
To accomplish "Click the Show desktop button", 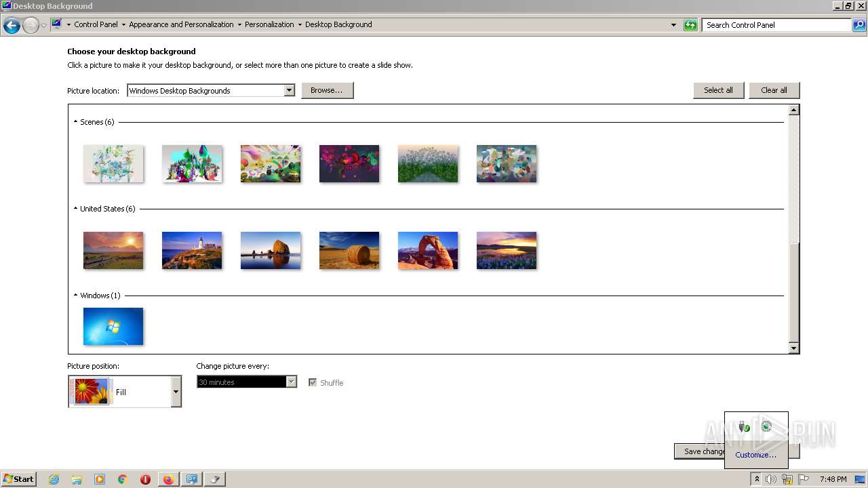I will point(860,479).
